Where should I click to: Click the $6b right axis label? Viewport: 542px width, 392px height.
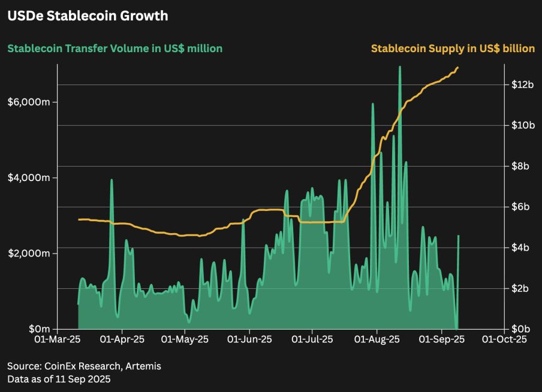(520, 207)
